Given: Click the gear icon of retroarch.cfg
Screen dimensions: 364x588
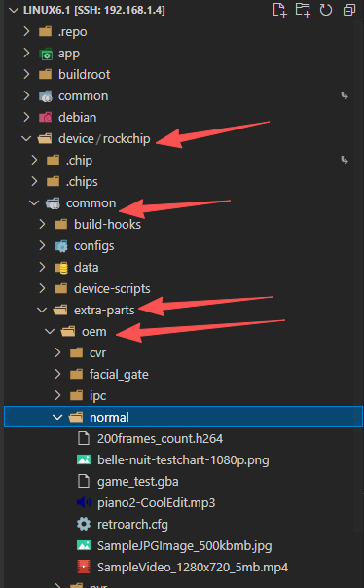Looking at the screenshot, I should (84, 524).
